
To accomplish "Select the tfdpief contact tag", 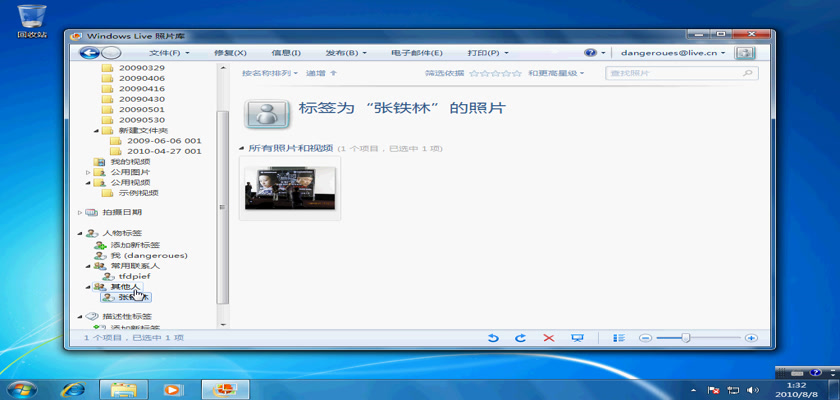I will click(x=133, y=276).
